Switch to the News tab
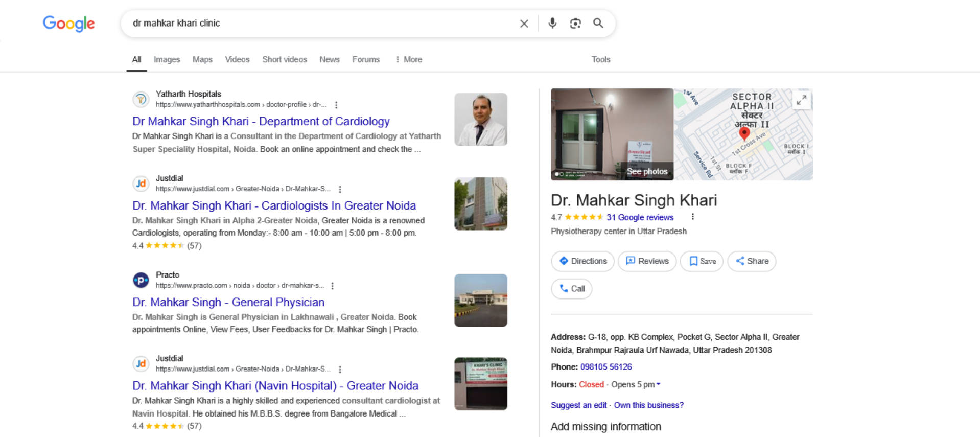Viewport: 980px width, 437px height. coord(330,60)
